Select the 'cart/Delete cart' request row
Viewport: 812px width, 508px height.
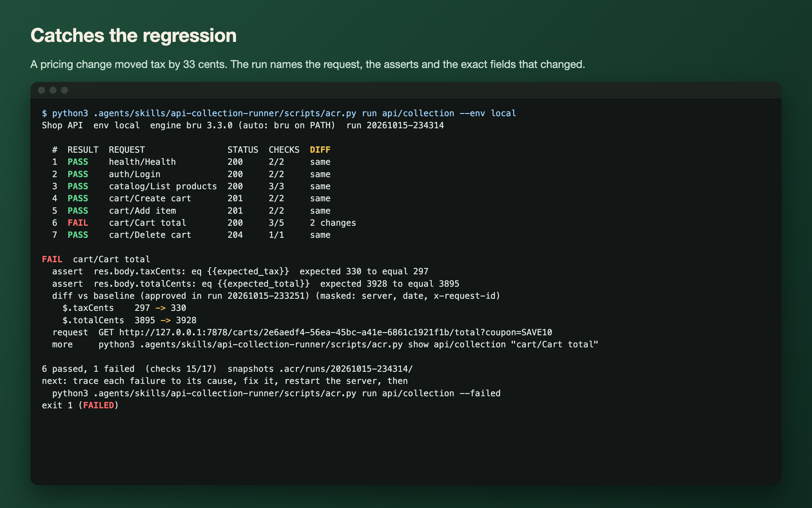click(191, 235)
